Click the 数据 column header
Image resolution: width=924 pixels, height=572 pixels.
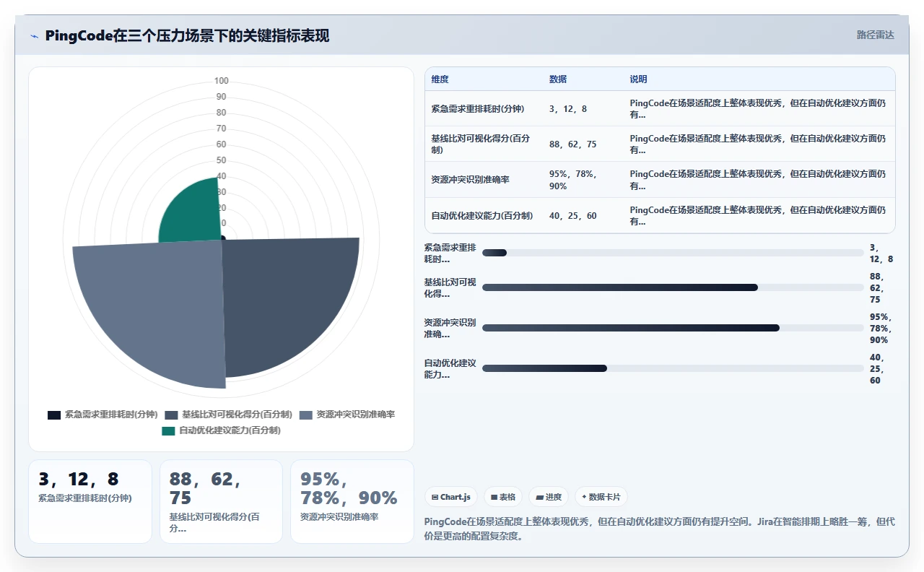(x=558, y=79)
